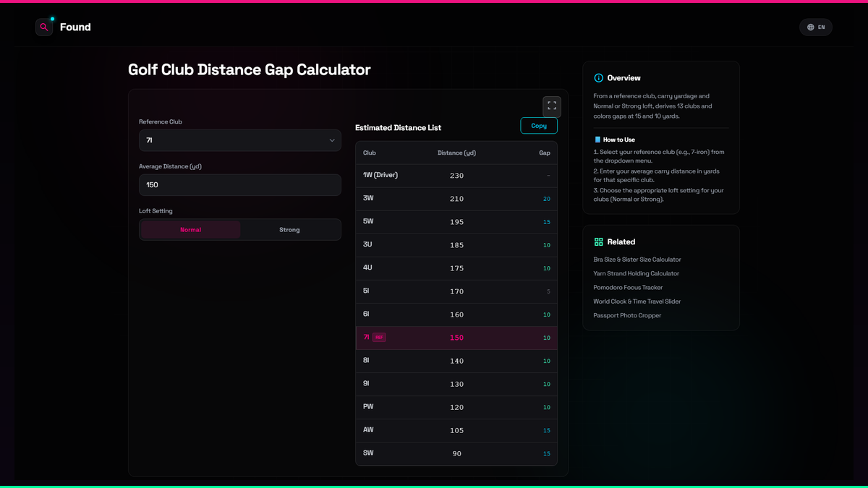
Task: Click the 4U club row label
Action: [367, 267]
